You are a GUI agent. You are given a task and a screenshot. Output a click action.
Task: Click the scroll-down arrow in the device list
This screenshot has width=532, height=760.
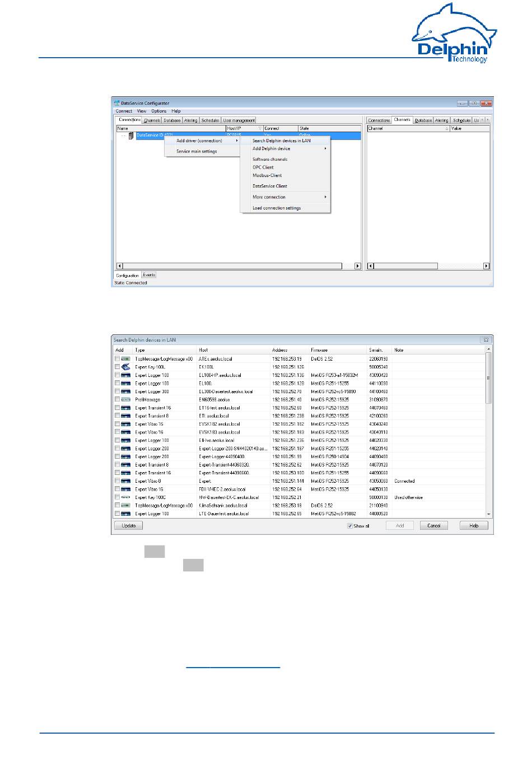pos(489,514)
